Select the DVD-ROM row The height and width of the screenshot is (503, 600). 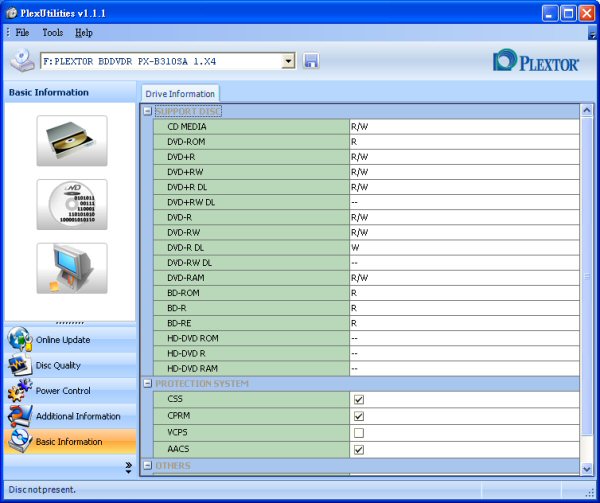click(x=366, y=142)
